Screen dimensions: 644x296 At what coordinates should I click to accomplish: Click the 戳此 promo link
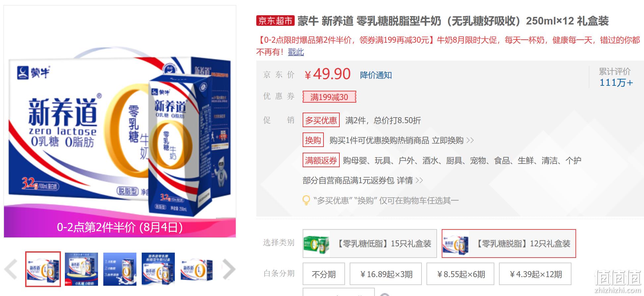(x=296, y=52)
